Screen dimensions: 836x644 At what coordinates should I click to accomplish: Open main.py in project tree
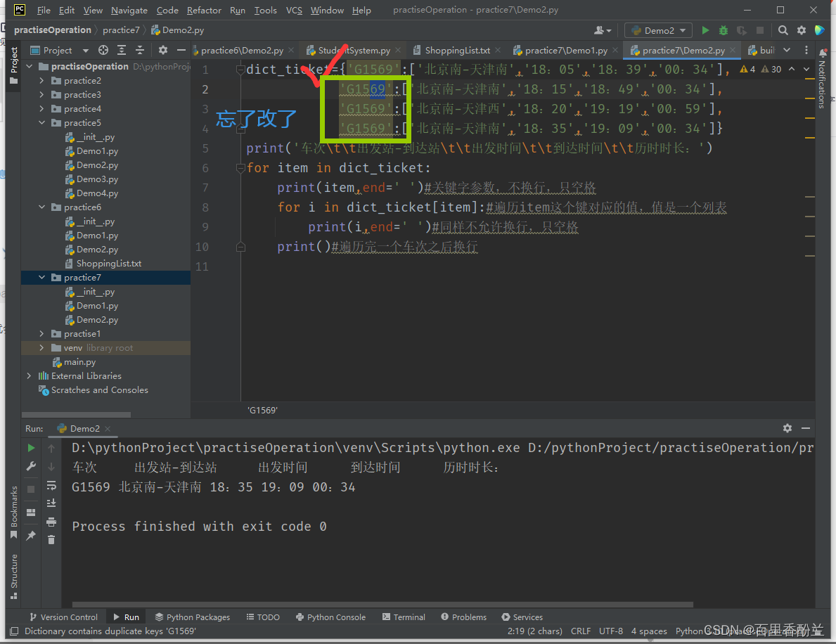click(79, 362)
